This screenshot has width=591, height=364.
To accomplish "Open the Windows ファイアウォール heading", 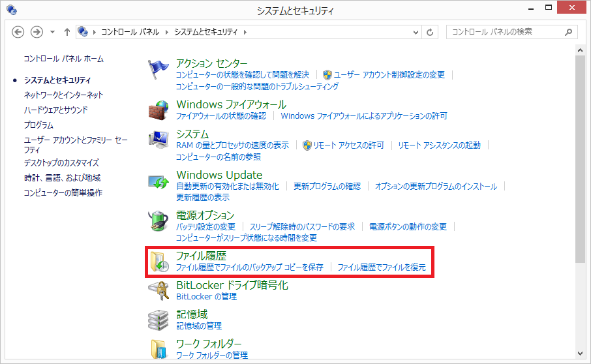I will [232, 104].
